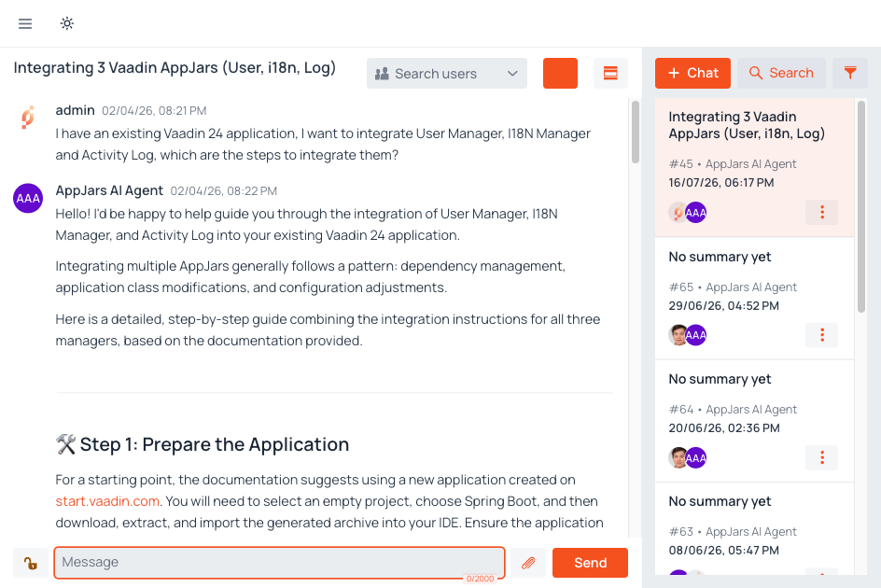The width and height of the screenshot is (881, 588).
Task: Select chat #64 No summary yet
Action: coord(755,421)
